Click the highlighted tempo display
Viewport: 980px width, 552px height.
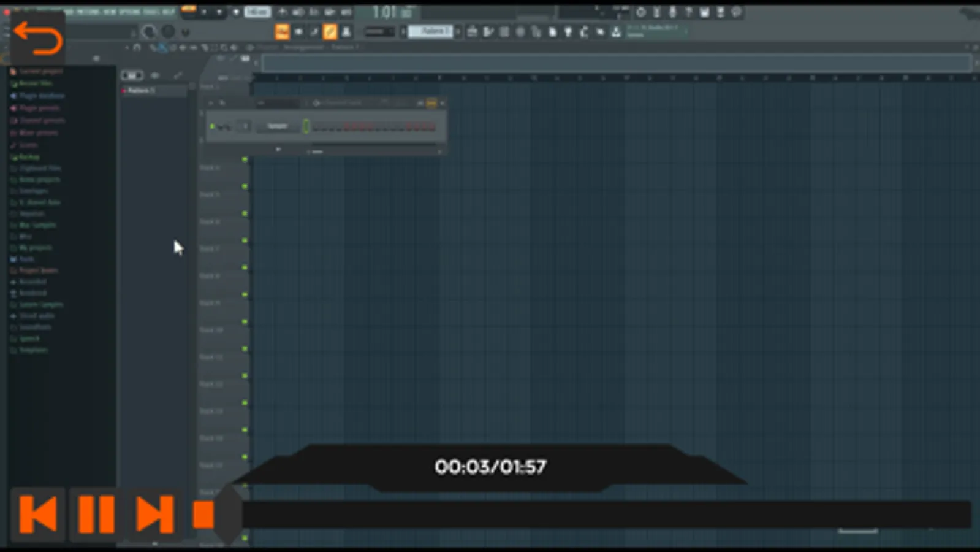tap(257, 12)
